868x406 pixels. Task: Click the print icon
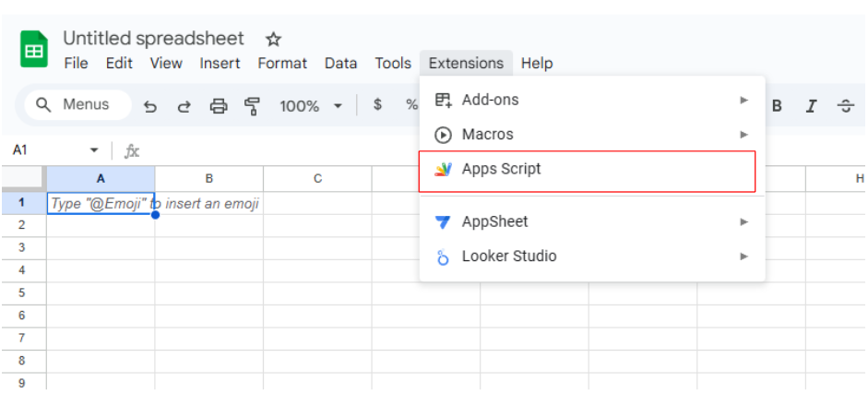219,106
